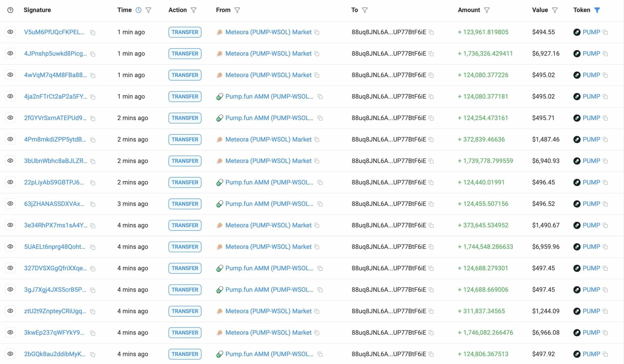Viewport: 624px width, 364px height.
Task: Copy To address in 3bUbnWbhc8aBJLZR row
Action: (431, 161)
